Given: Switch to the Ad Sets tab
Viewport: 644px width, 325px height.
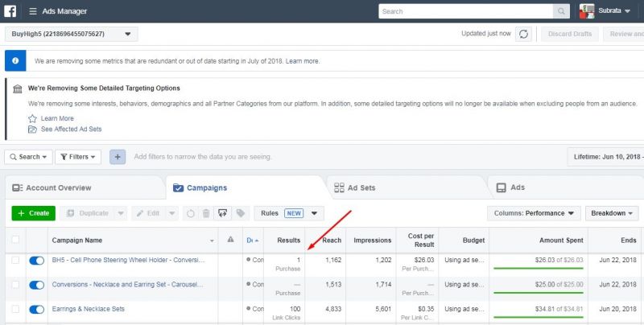Looking at the screenshot, I should point(355,188).
